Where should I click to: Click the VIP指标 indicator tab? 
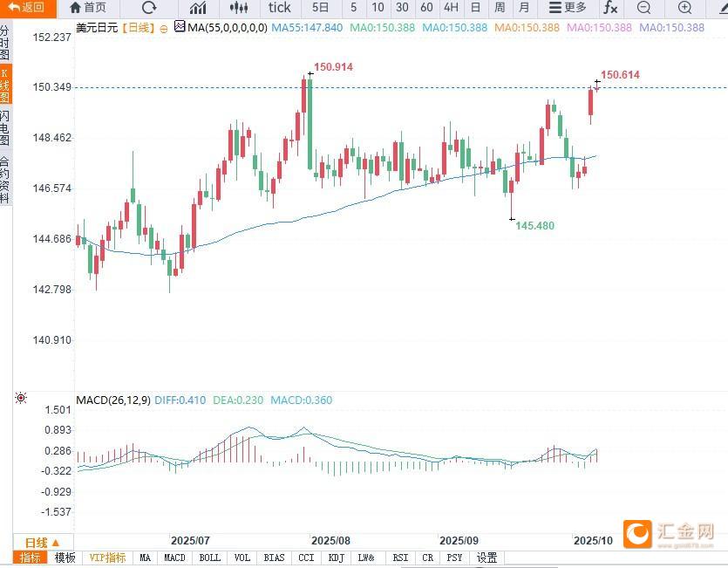click(x=108, y=558)
